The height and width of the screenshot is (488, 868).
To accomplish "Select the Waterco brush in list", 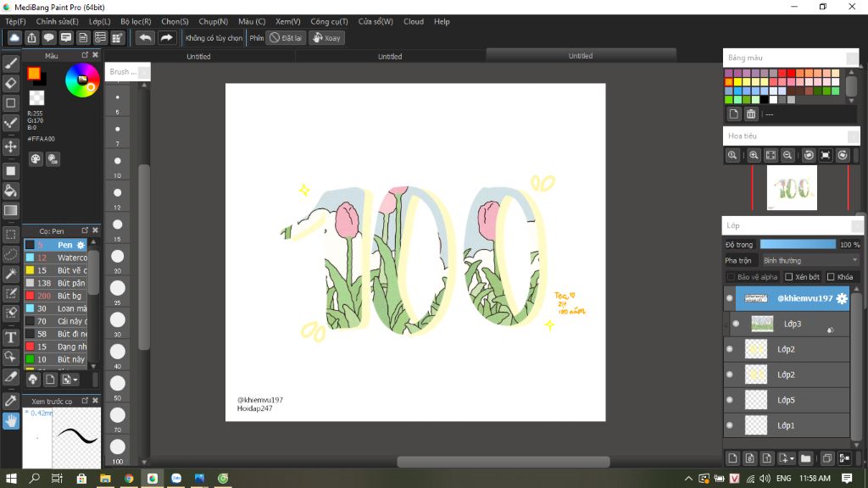I will tap(56, 258).
